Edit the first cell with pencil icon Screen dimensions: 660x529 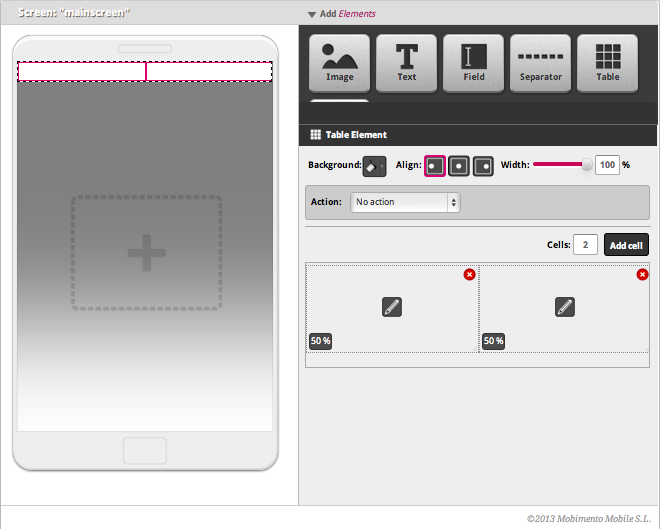coord(391,307)
